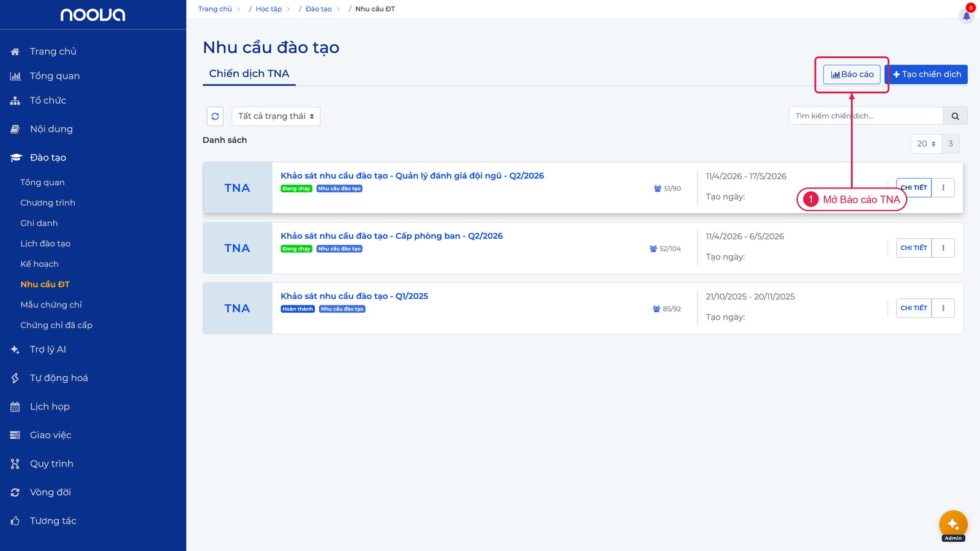Focus the Tìm kiếm chiến dịch search field
The width and height of the screenshot is (980, 551).
click(x=866, y=116)
